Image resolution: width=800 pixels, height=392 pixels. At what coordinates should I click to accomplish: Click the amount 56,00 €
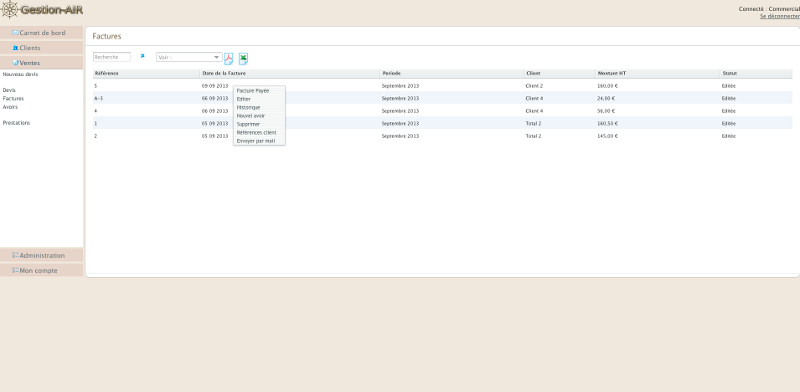click(606, 111)
